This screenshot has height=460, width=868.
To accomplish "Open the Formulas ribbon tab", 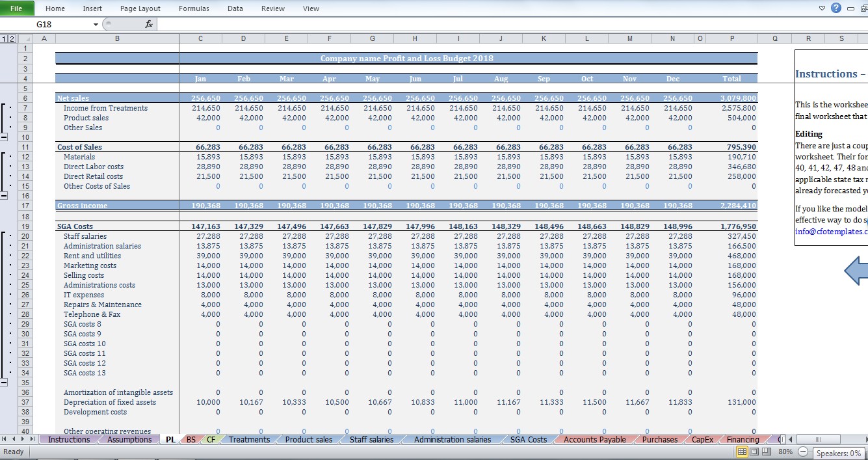I will (x=194, y=8).
